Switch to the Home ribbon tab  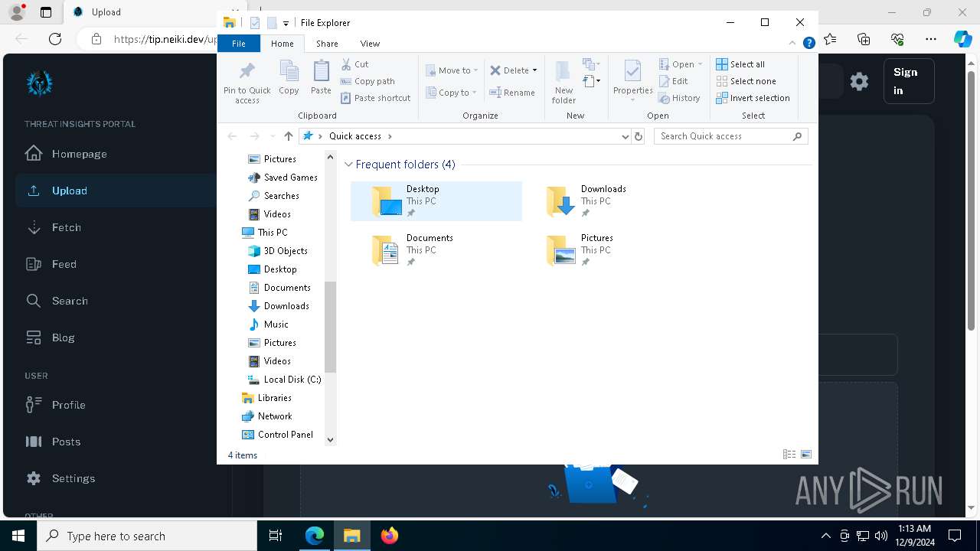point(283,44)
